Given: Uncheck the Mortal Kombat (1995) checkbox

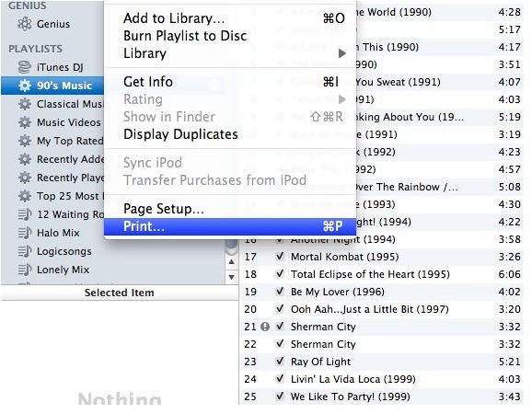Looking at the screenshot, I should click(280, 257).
